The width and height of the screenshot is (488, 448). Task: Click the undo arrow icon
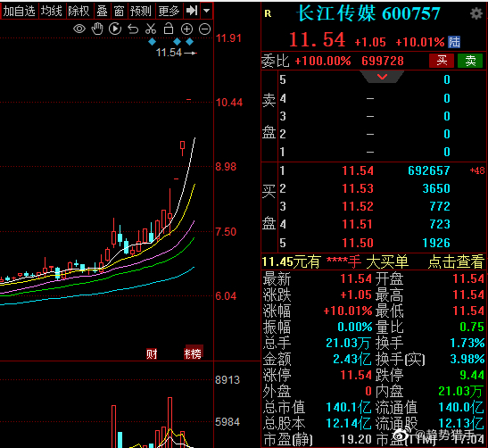(x=133, y=29)
